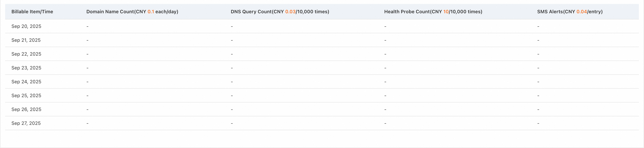Select the Sep 21, 2025 date cell
The width and height of the screenshot is (644, 148).
(26, 40)
